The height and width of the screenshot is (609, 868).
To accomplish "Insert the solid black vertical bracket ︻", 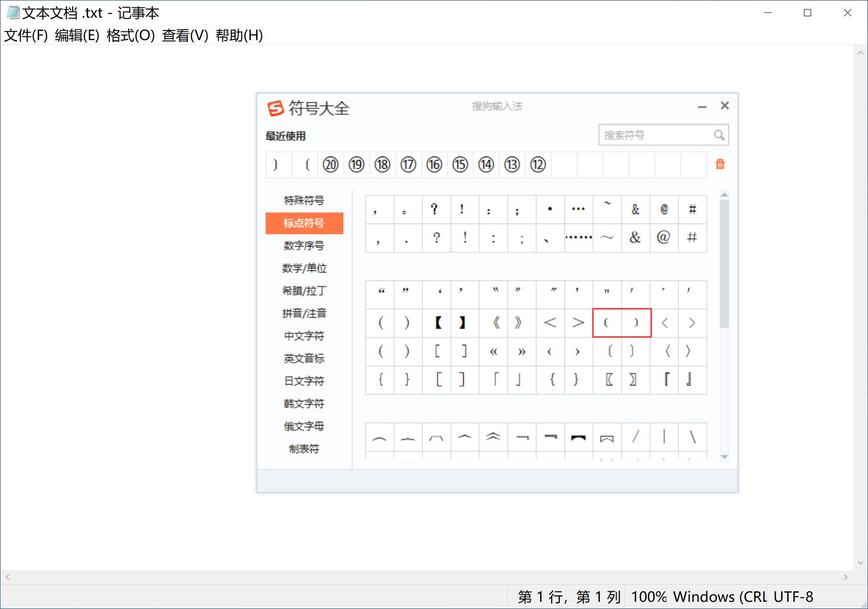I will (x=579, y=437).
